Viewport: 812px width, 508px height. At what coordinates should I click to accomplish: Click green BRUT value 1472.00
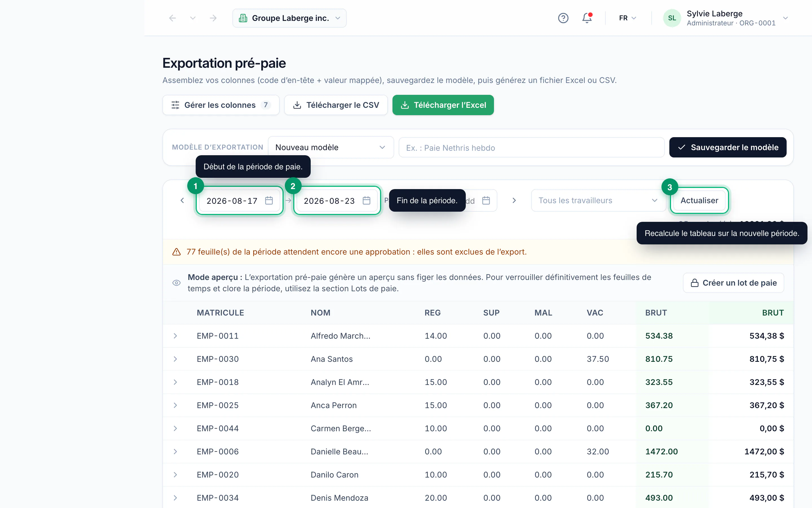661,452
